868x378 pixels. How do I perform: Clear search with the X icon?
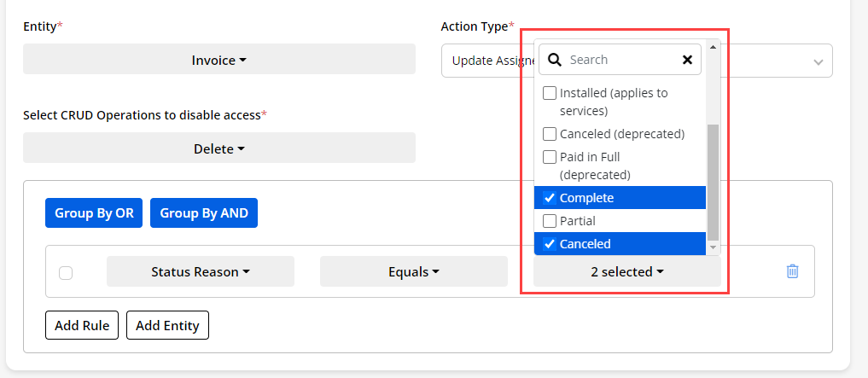(x=687, y=60)
